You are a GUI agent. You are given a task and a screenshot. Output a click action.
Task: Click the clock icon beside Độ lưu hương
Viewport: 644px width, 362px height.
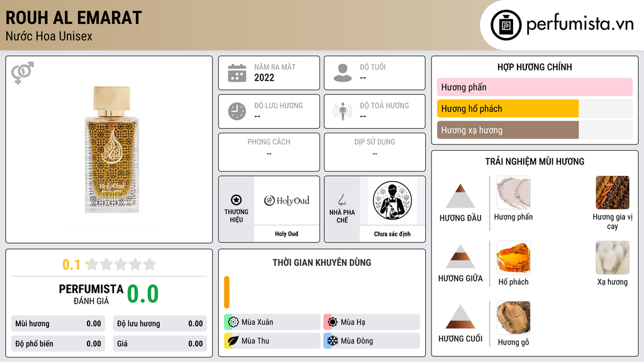237,111
